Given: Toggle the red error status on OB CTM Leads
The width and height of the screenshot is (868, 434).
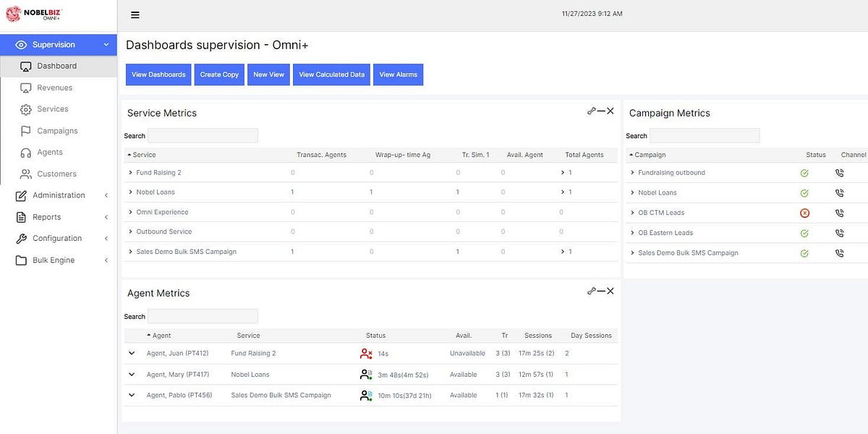Looking at the screenshot, I should click(804, 213).
